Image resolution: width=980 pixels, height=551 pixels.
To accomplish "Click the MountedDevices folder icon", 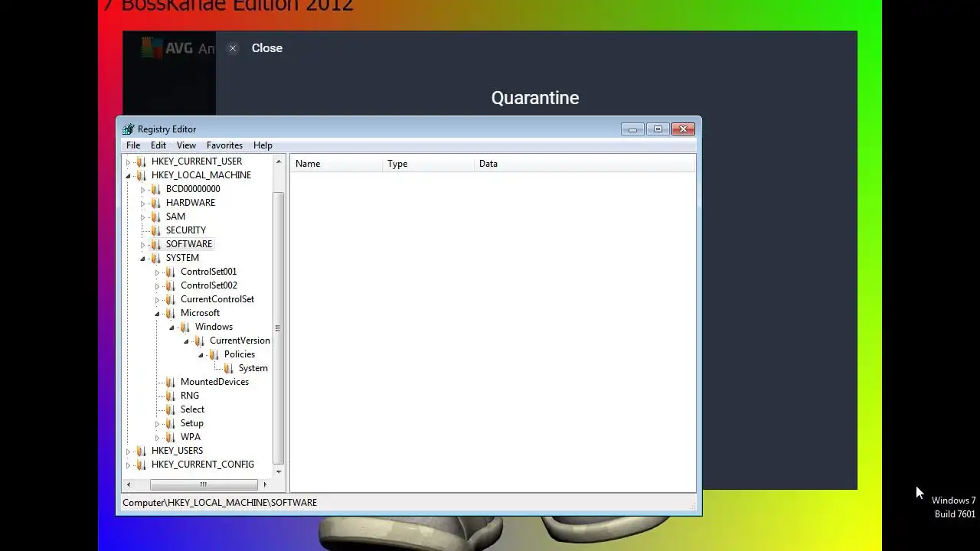I will click(170, 382).
